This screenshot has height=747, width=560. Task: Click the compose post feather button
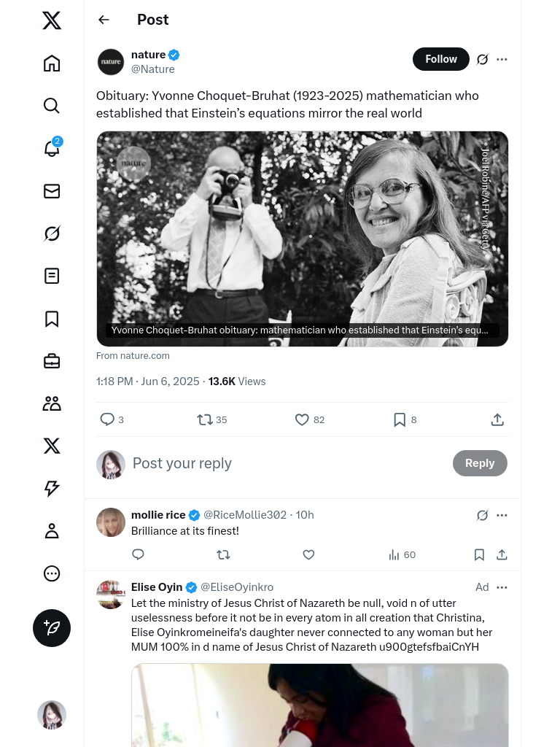tap(52, 628)
